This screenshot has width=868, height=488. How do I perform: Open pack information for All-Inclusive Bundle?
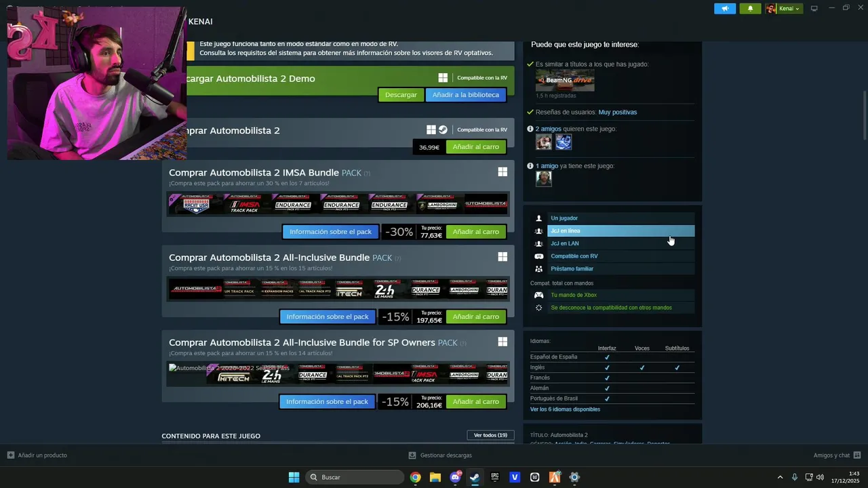328,317
